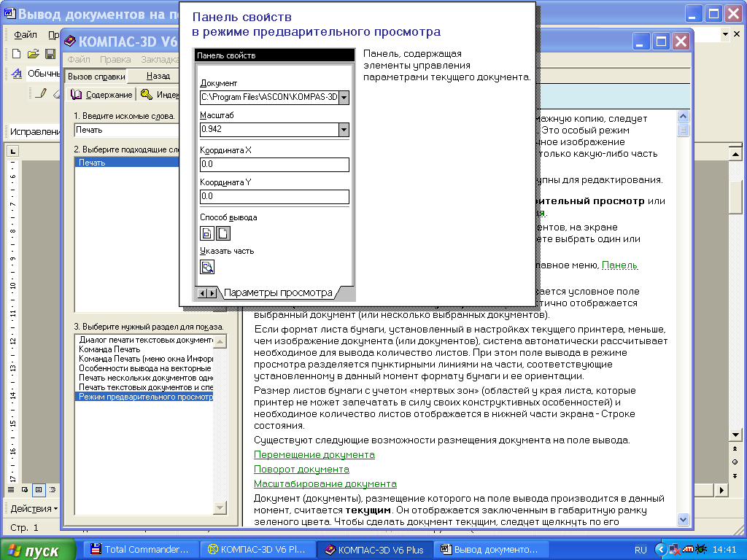Viewport: 747px width, 560px height.
Task: Select topic Команда Печать
Action: coord(145,349)
